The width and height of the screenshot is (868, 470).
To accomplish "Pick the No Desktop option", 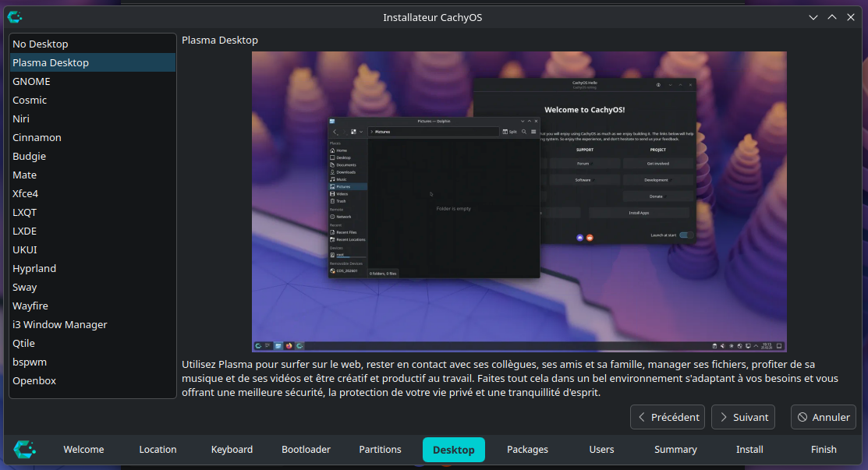I will coord(41,44).
